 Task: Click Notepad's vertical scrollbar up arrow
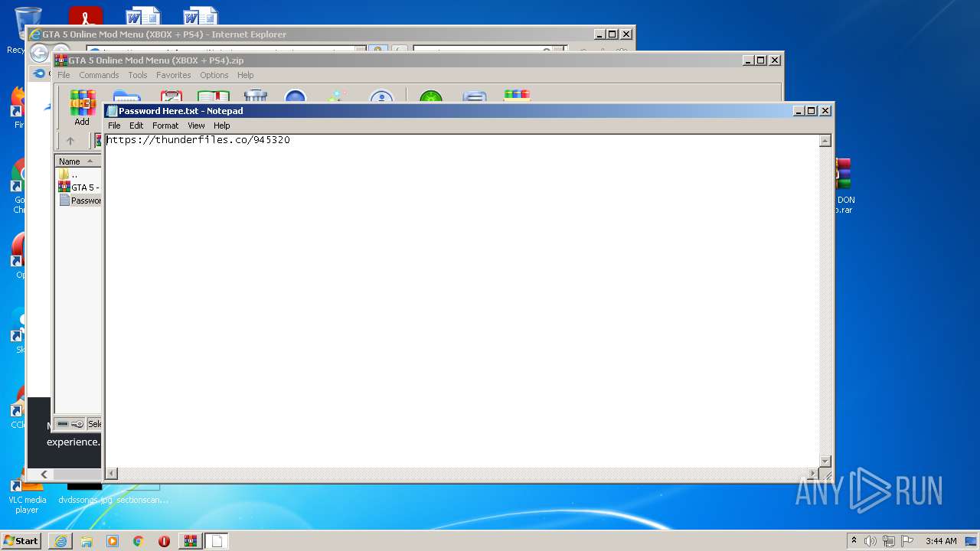[825, 141]
